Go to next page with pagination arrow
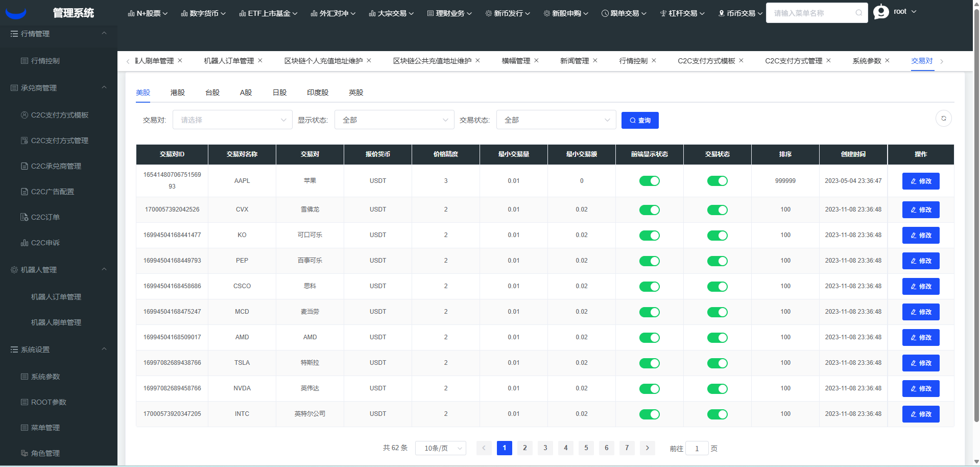Viewport: 980px width, 467px height. 647,448
